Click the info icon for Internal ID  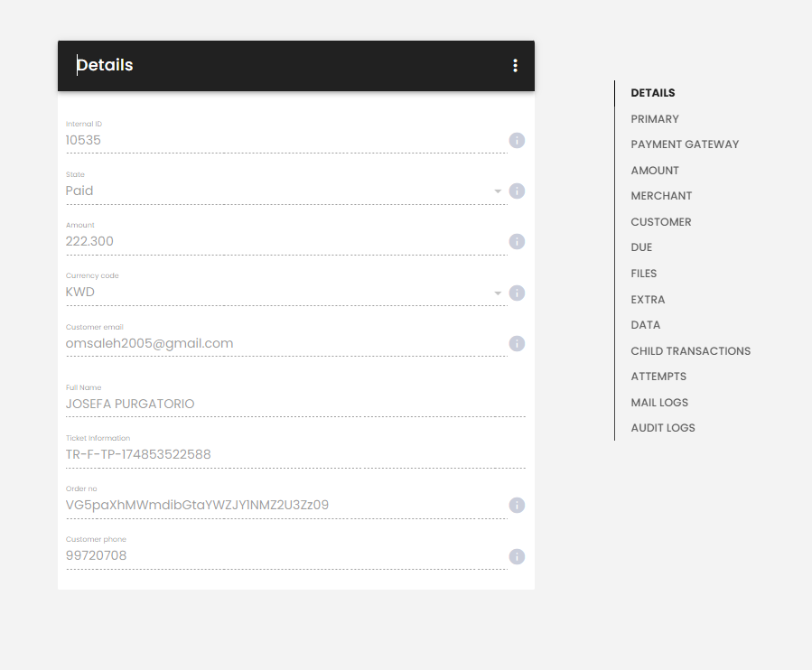click(517, 140)
